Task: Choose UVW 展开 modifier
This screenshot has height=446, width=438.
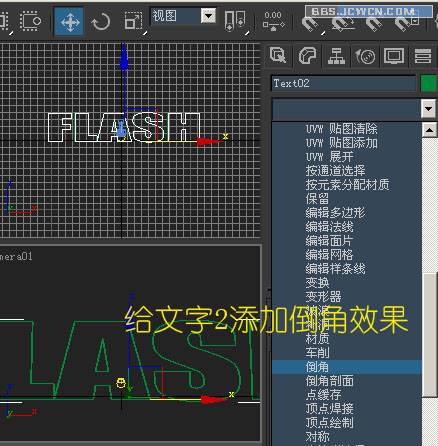Action: 330,157
